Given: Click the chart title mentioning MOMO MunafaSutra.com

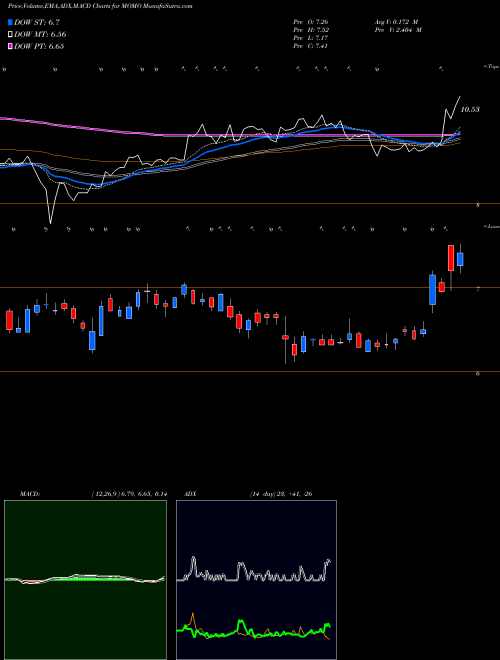Looking at the screenshot, I should coord(101,6).
